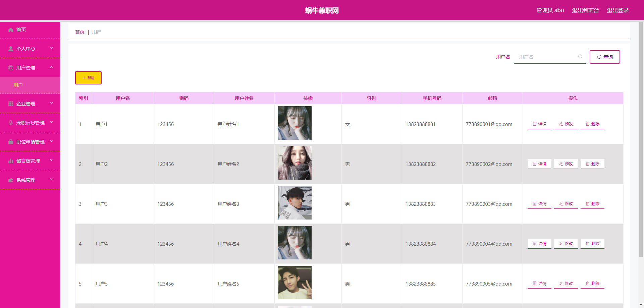The width and height of the screenshot is (644, 308).
Task: Click the grid icon beside 企业管理
Action: pos(11,104)
